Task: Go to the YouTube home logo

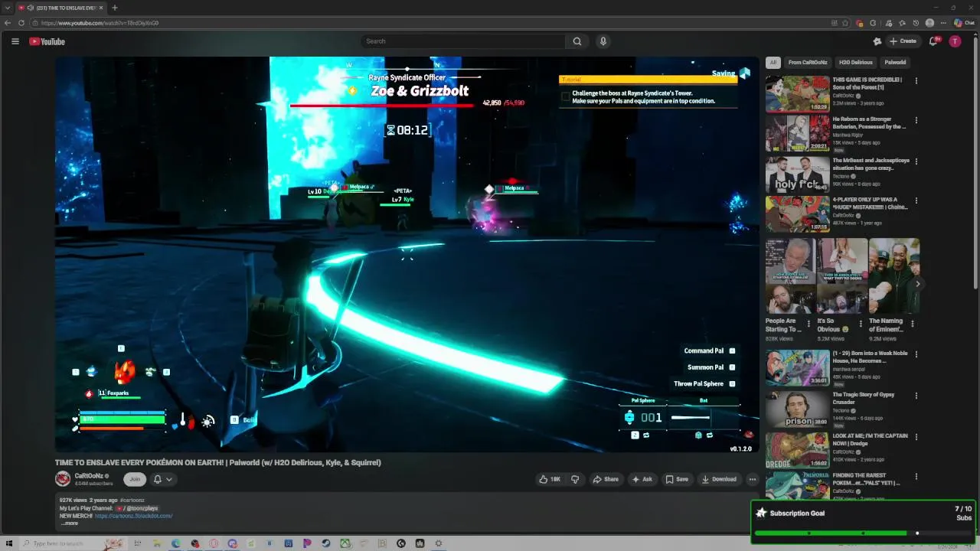Action: (47, 41)
